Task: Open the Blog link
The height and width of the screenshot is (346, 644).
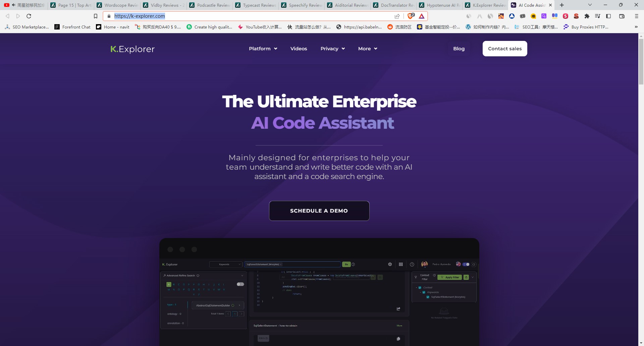Action: coord(459,49)
